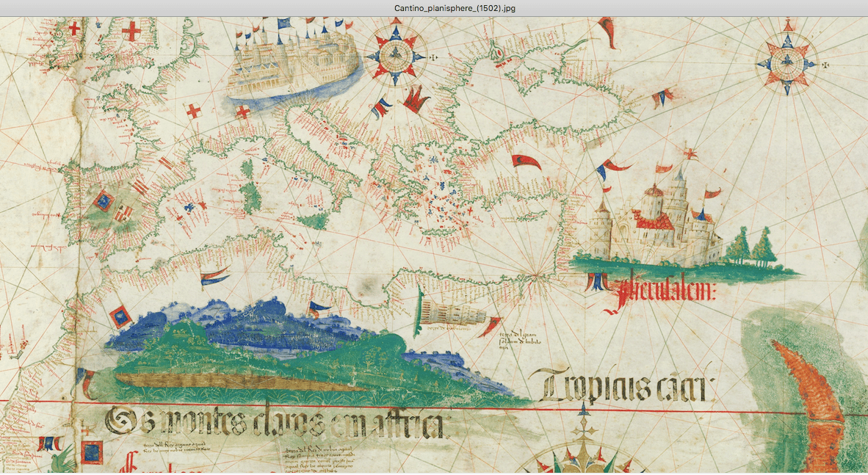Select the compass rose in the top-right corner
This screenshot has width=868, height=475.
click(787, 62)
